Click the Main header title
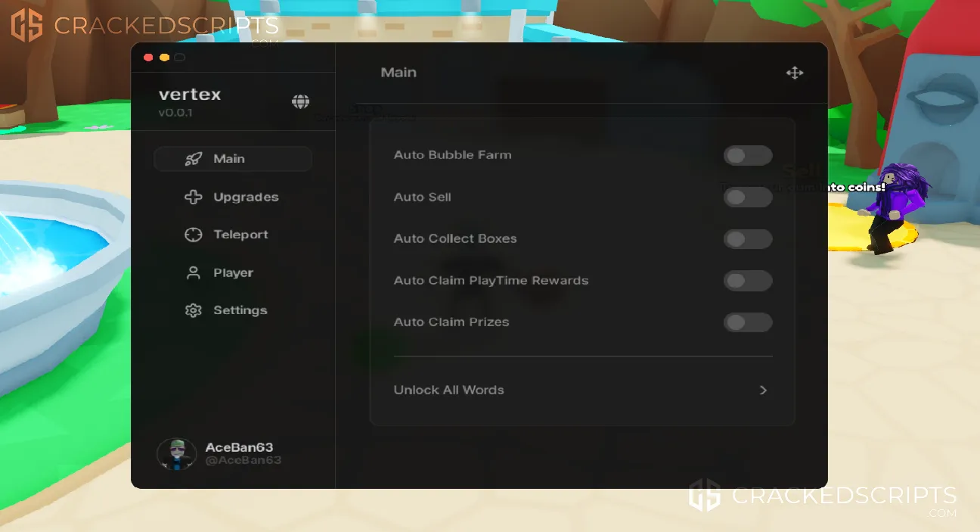The width and height of the screenshot is (980, 532). 399,73
